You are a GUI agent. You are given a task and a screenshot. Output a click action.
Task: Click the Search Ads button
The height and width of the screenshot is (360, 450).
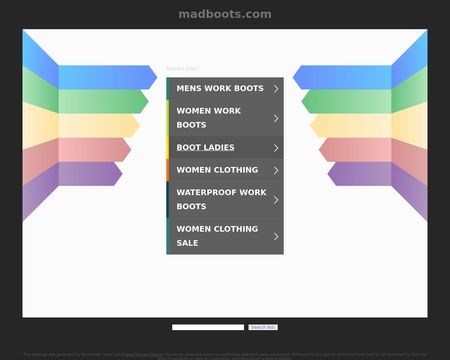[263, 327]
